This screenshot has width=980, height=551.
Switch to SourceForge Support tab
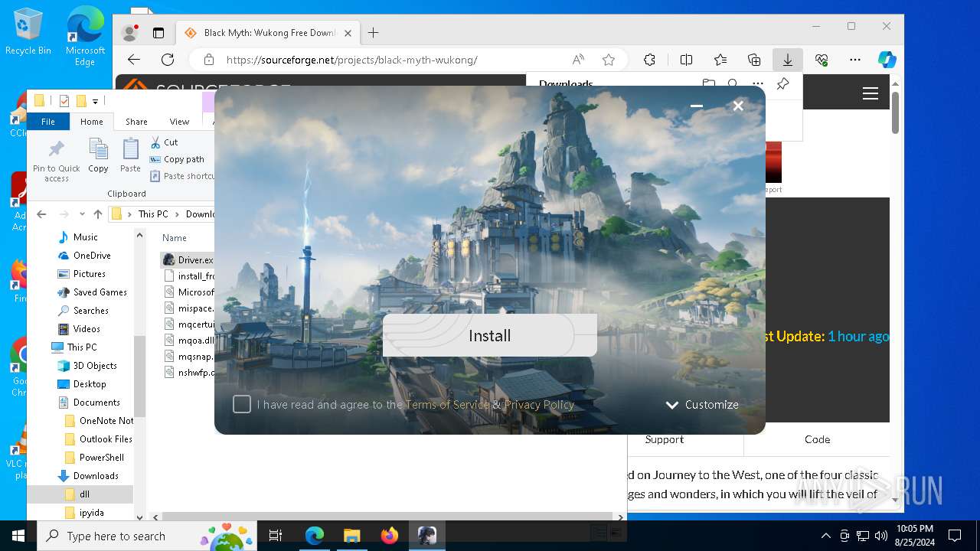coord(664,439)
